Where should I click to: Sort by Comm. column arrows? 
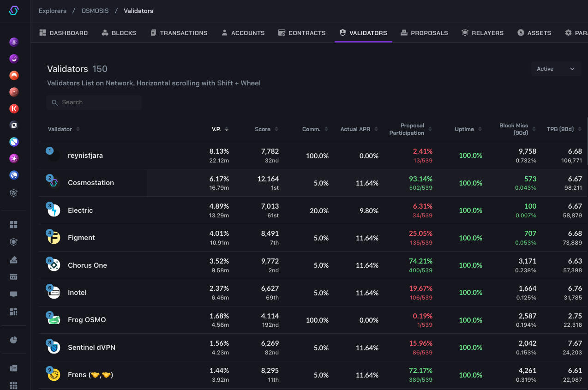[x=326, y=129]
